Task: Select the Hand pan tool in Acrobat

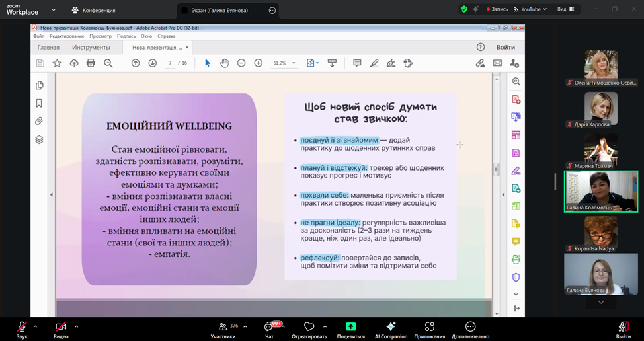Action: 224,63
